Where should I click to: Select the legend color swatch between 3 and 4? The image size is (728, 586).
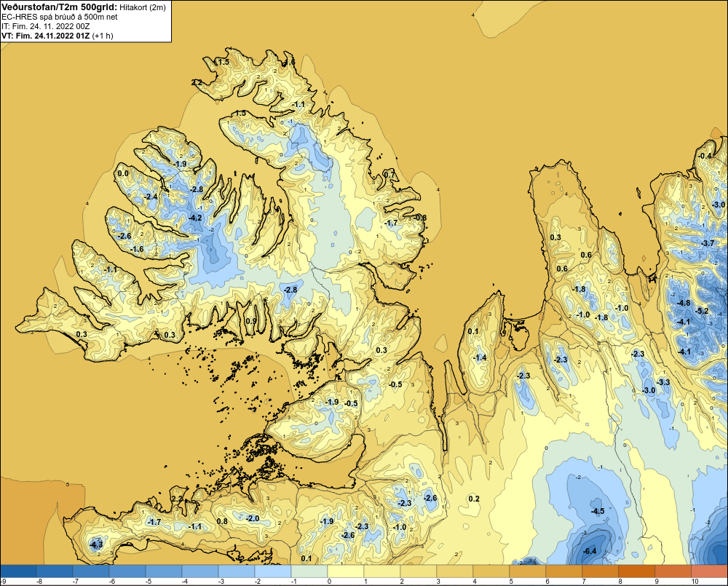pyautogui.click(x=454, y=571)
